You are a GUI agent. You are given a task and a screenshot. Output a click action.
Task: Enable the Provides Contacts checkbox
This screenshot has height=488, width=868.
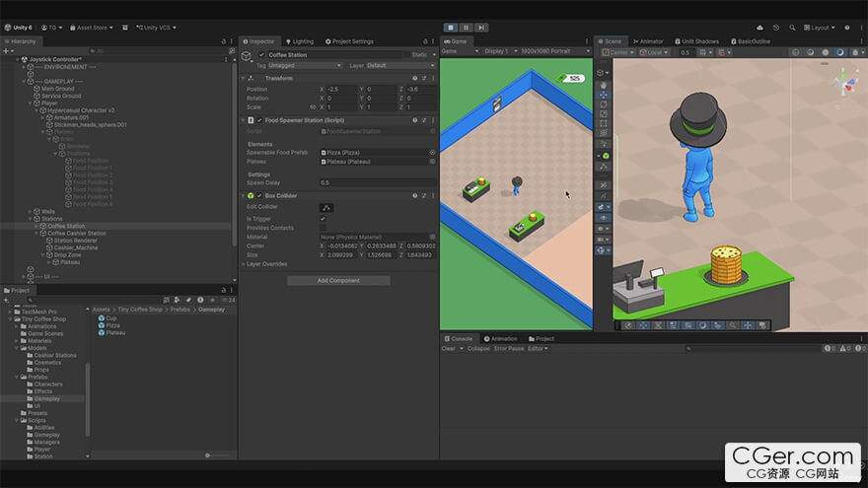(323, 228)
